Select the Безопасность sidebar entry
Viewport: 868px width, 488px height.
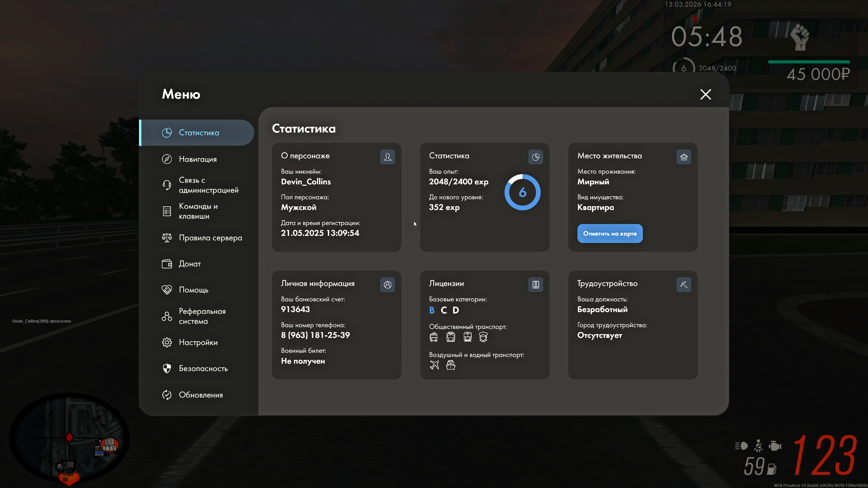[x=203, y=368]
